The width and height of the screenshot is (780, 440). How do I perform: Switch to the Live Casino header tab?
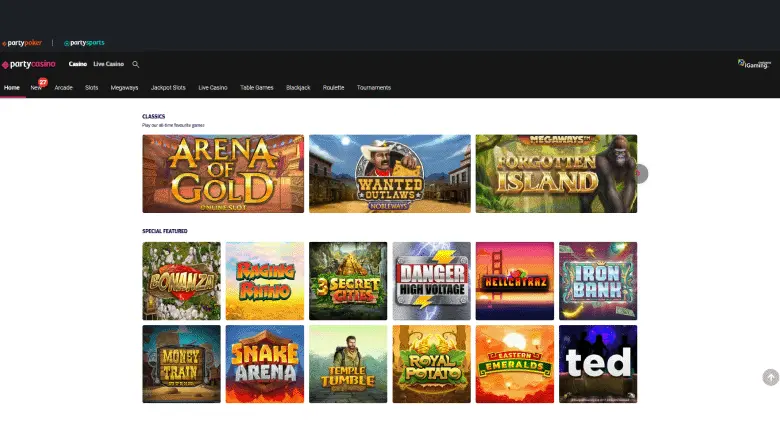pos(108,64)
